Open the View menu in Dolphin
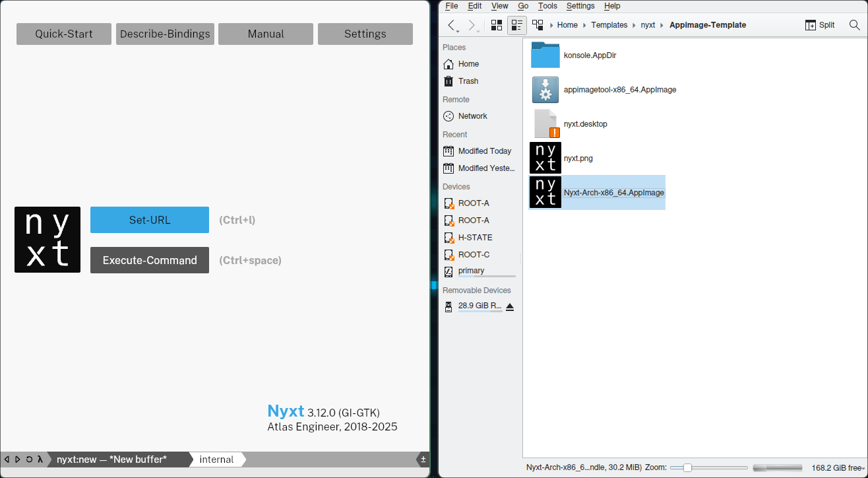Screen dimensions: 868x478 click(x=500, y=6)
